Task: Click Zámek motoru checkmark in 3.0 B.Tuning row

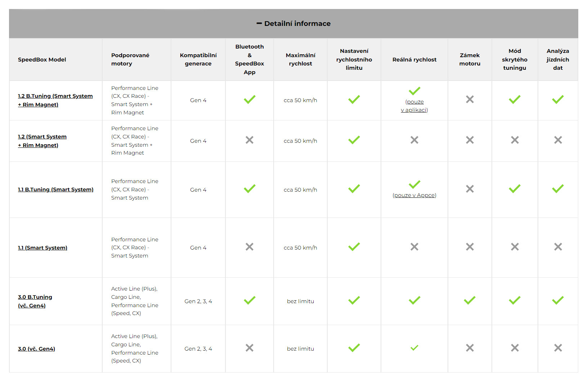Action: coord(470,300)
